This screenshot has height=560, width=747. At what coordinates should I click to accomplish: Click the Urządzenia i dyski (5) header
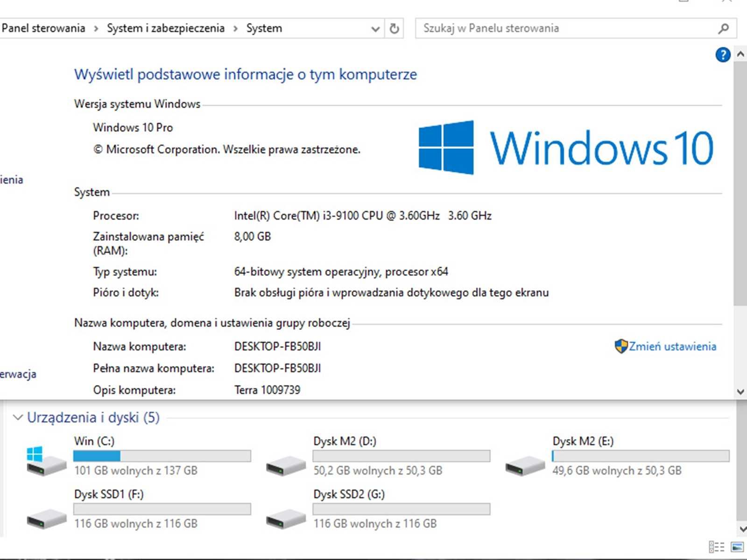coord(93,417)
